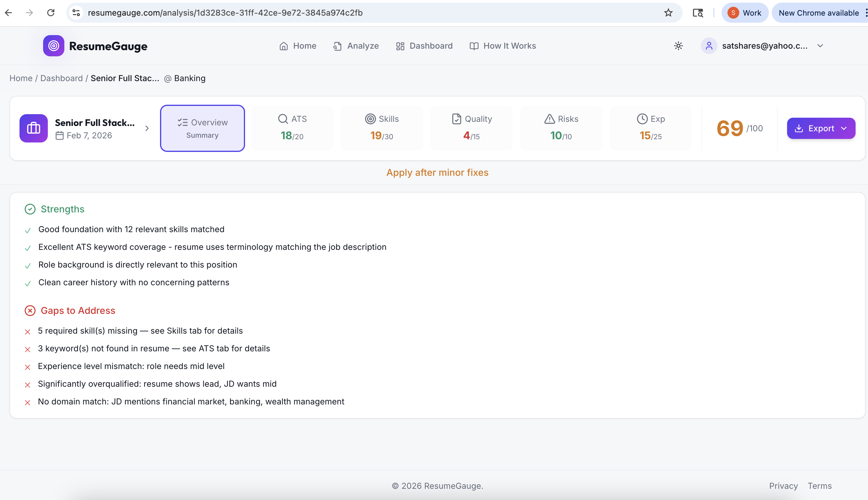Switch to the ATS score tab
Image resolution: width=868 pixels, height=500 pixels.
pos(292,128)
